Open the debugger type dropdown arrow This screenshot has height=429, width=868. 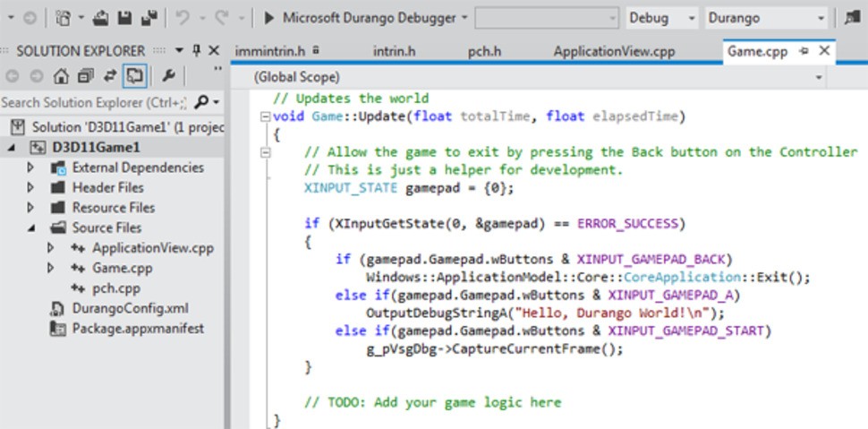(x=464, y=18)
